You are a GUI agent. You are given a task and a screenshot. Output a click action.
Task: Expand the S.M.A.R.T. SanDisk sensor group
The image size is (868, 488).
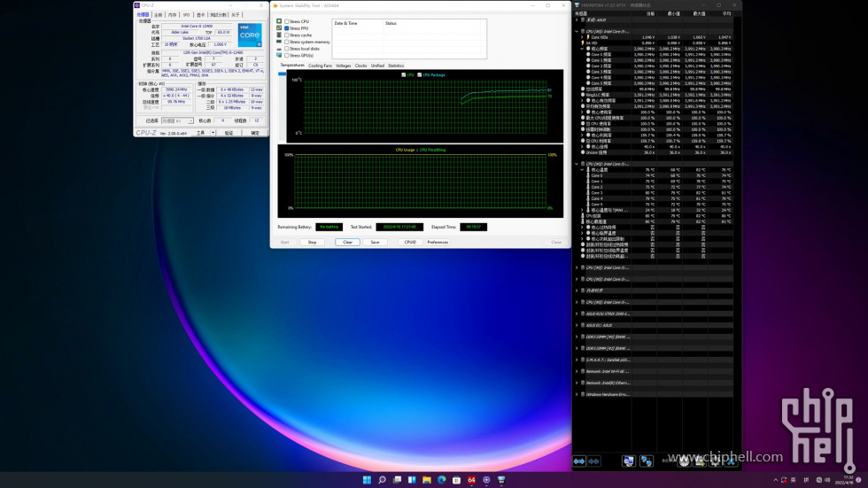coord(577,360)
